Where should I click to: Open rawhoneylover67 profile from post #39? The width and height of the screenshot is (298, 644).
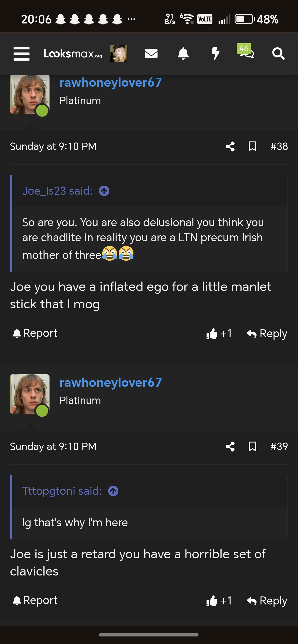[110, 382]
